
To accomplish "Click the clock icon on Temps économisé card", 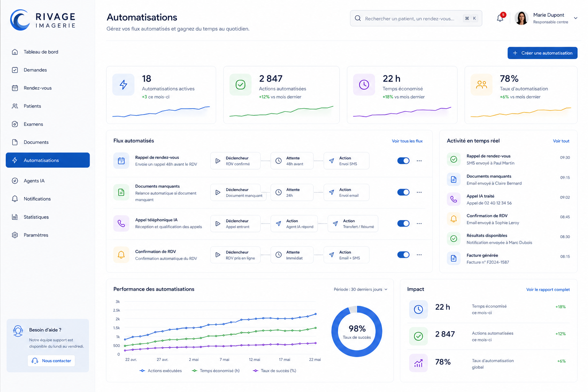I will [x=364, y=85].
